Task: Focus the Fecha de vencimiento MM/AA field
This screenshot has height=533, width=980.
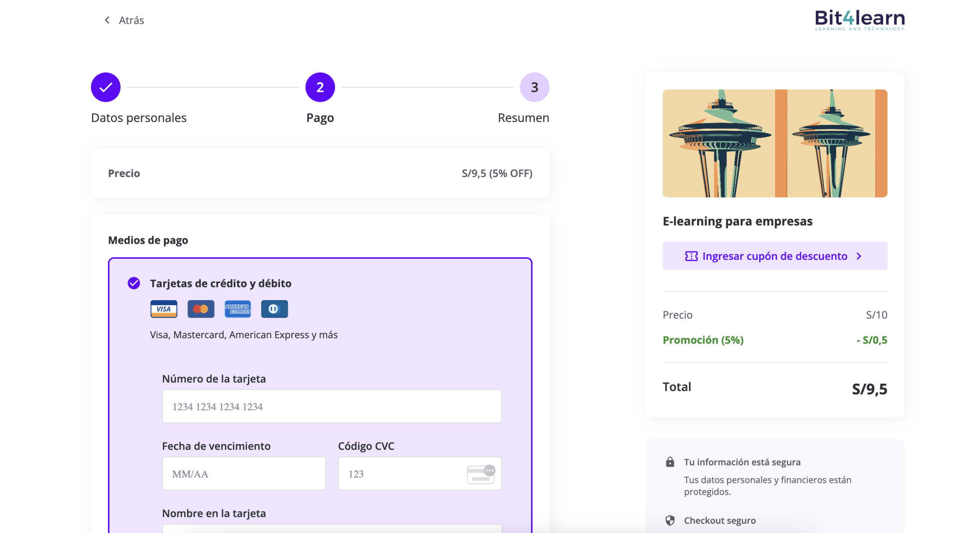Action: [244, 474]
